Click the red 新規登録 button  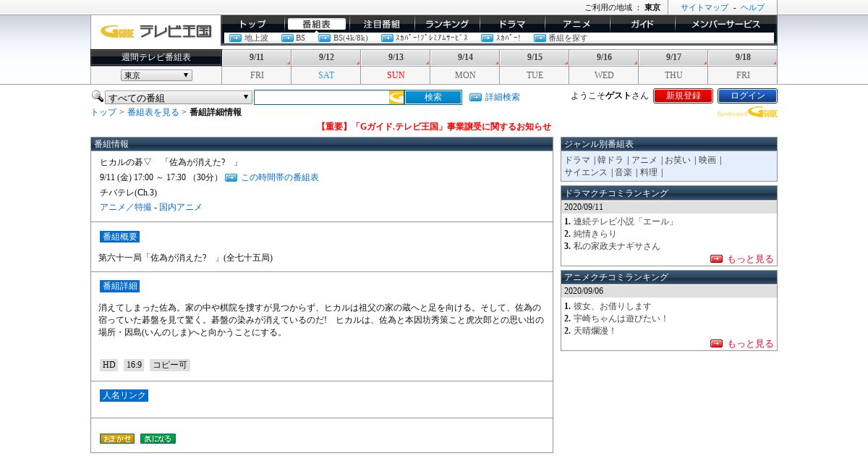[x=683, y=96]
